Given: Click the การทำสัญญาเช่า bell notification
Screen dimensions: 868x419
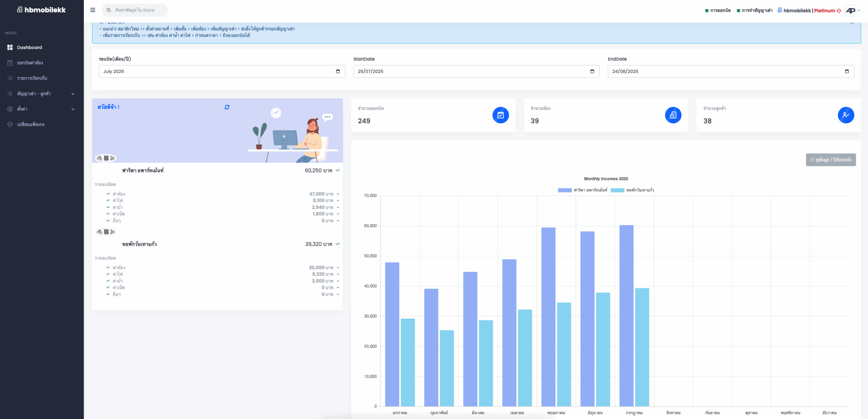Looking at the screenshot, I should [754, 10].
